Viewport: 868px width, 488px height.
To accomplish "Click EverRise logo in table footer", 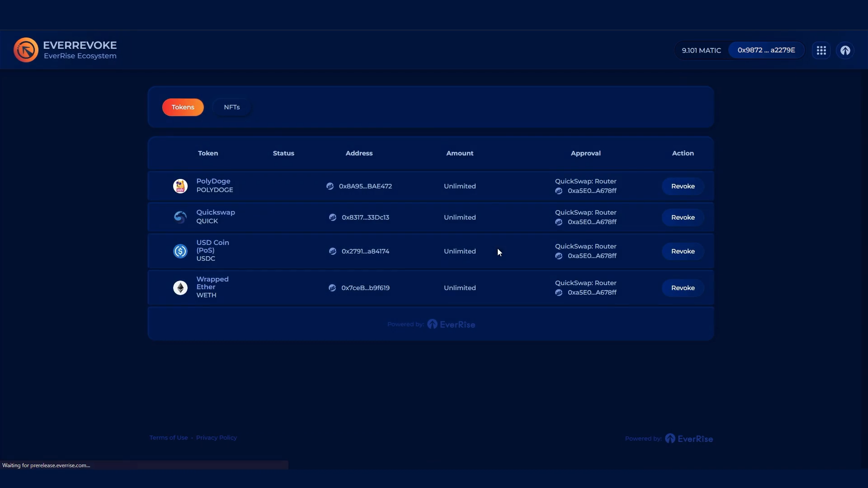I will point(451,324).
